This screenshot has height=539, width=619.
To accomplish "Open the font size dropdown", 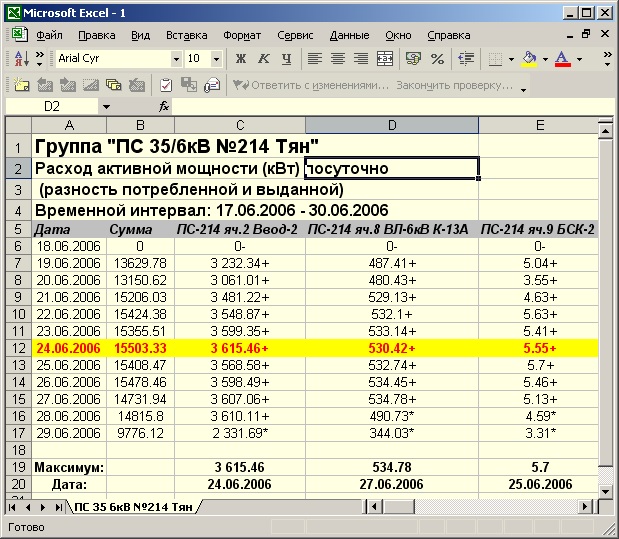I will [x=217, y=59].
